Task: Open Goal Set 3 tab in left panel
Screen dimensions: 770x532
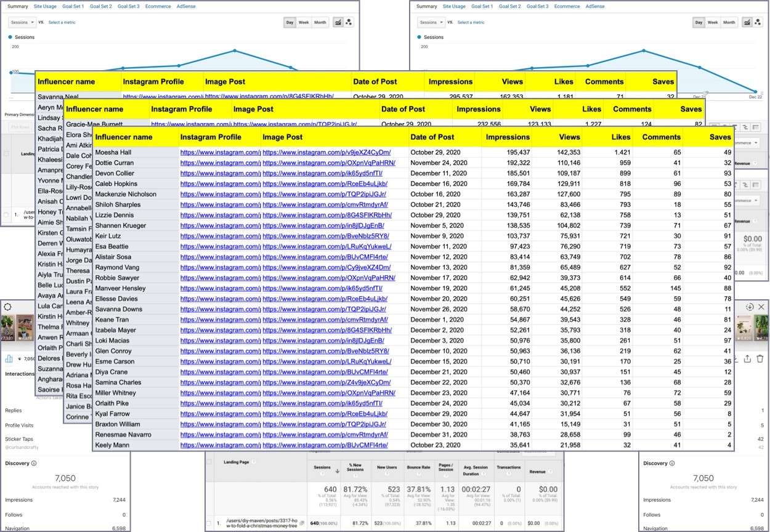Action: [129, 6]
